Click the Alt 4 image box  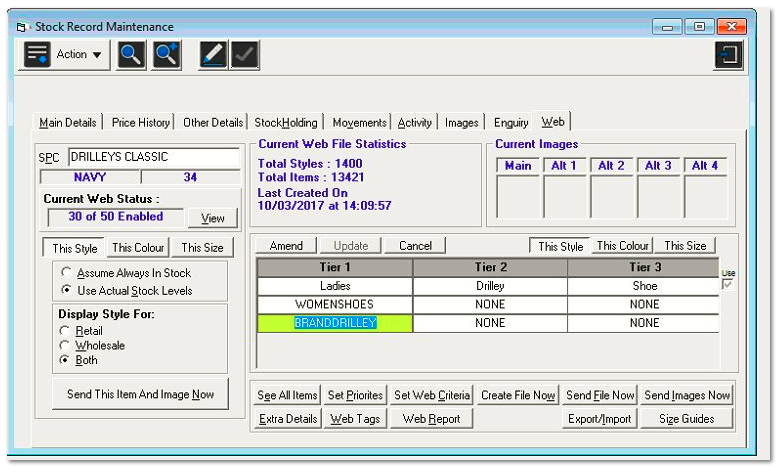point(706,196)
